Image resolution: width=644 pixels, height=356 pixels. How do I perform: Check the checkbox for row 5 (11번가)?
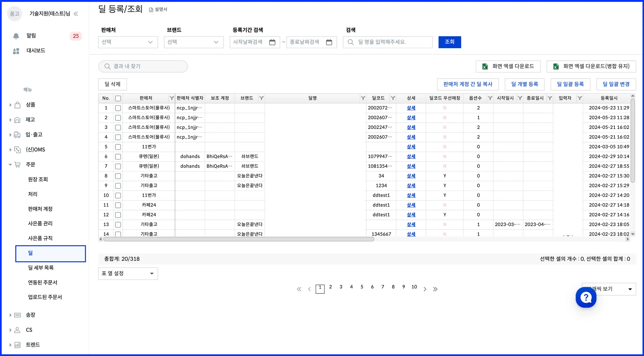pyautogui.click(x=118, y=147)
